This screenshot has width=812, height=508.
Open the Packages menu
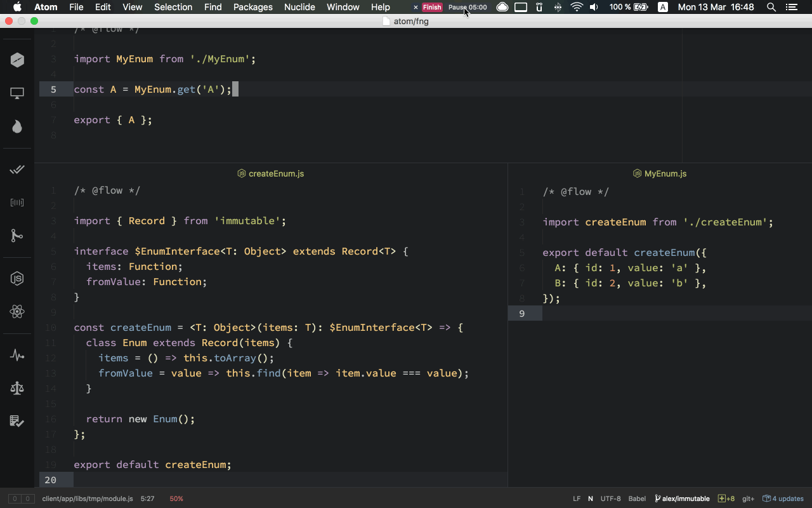pos(252,7)
